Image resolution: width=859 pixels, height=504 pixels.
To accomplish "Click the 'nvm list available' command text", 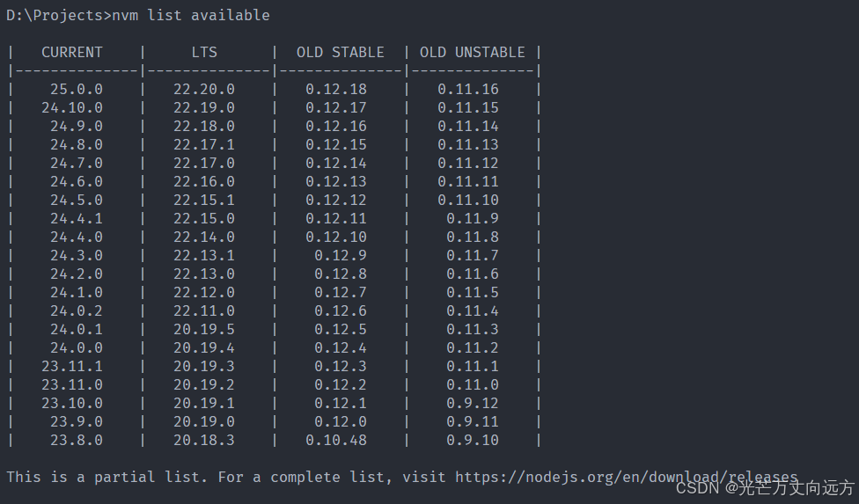I will [x=191, y=15].
